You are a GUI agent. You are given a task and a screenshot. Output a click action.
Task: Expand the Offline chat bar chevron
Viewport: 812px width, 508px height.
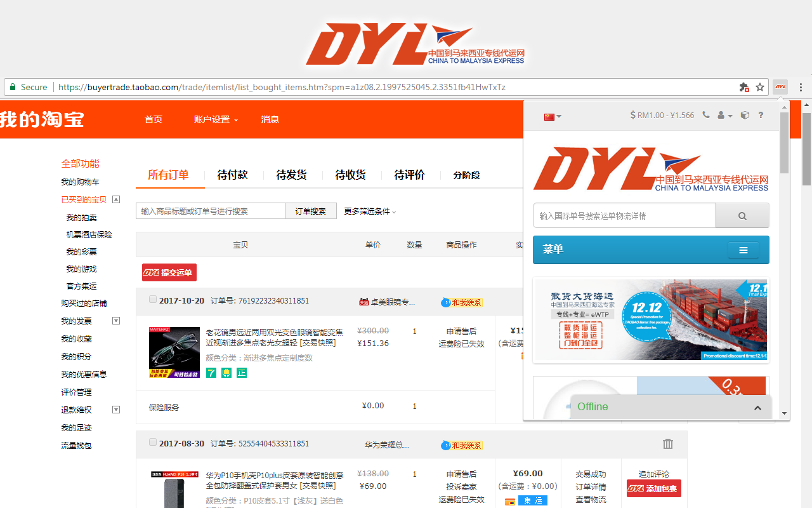point(757,408)
